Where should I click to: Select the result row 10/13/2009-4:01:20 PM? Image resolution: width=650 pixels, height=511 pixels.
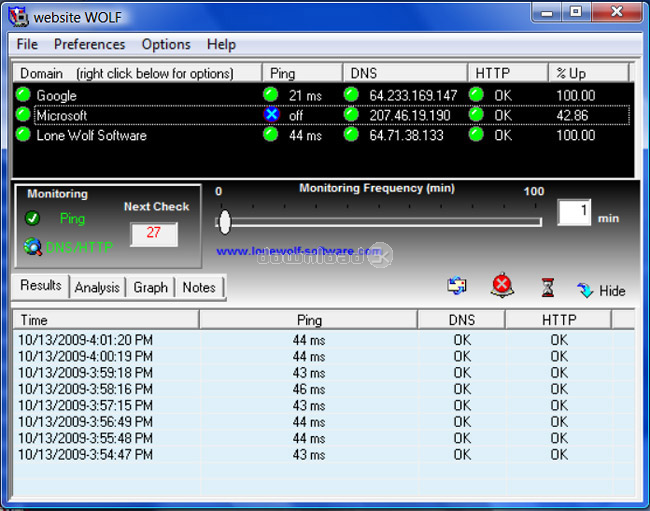tap(323, 340)
